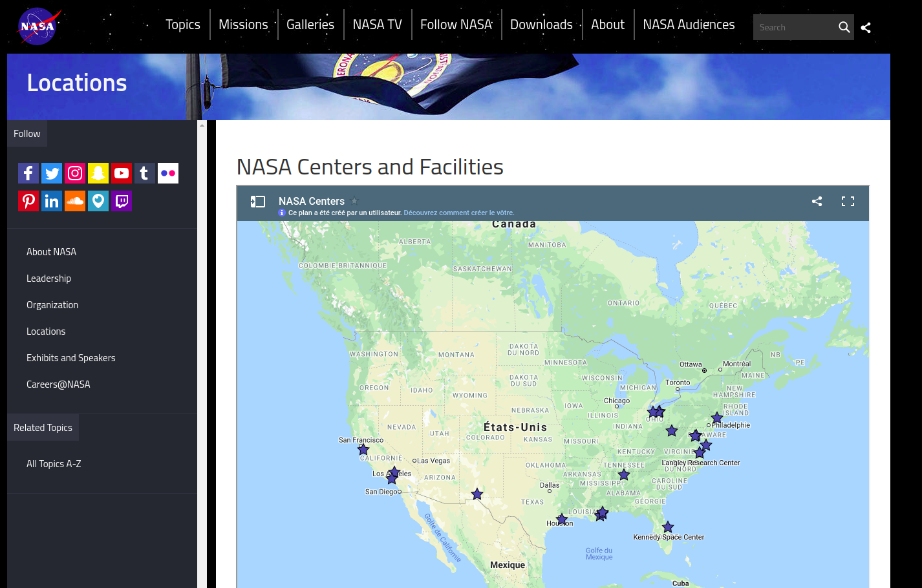Select Missions in the navigation bar

click(x=244, y=24)
